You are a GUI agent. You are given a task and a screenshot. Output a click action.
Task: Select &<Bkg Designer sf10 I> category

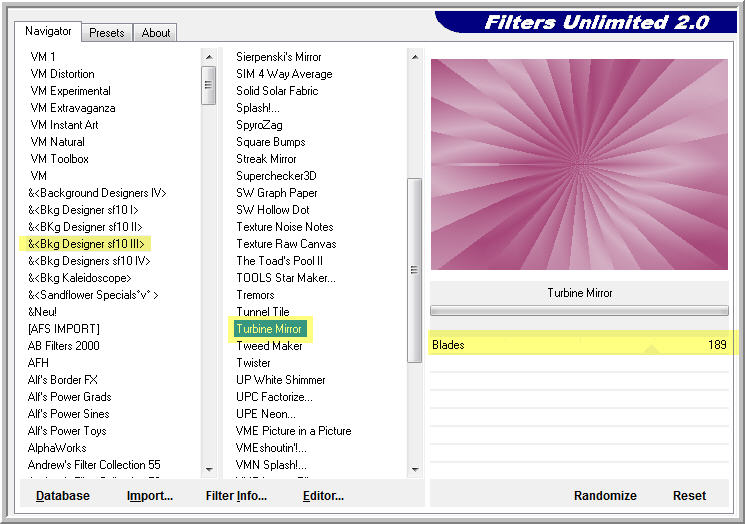(83, 210)
